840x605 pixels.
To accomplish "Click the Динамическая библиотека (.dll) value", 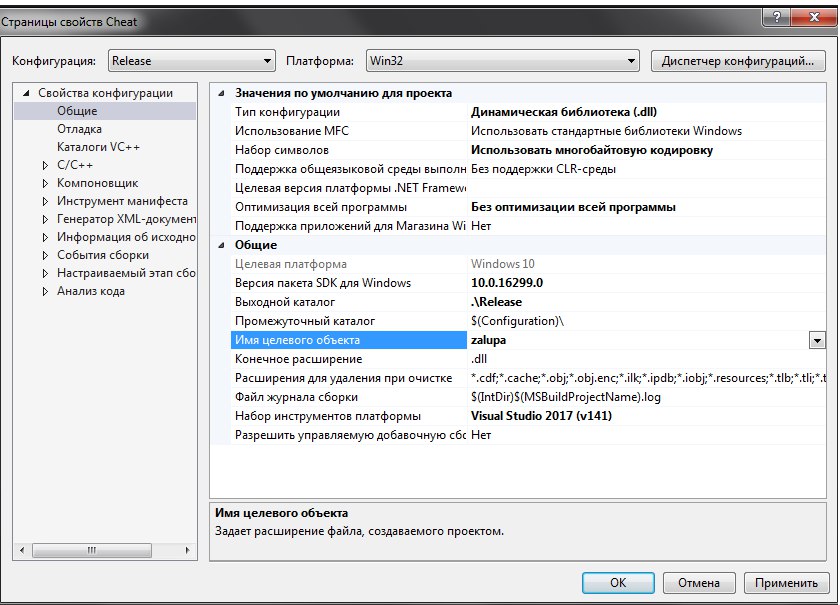I will (x=564, y=112).
